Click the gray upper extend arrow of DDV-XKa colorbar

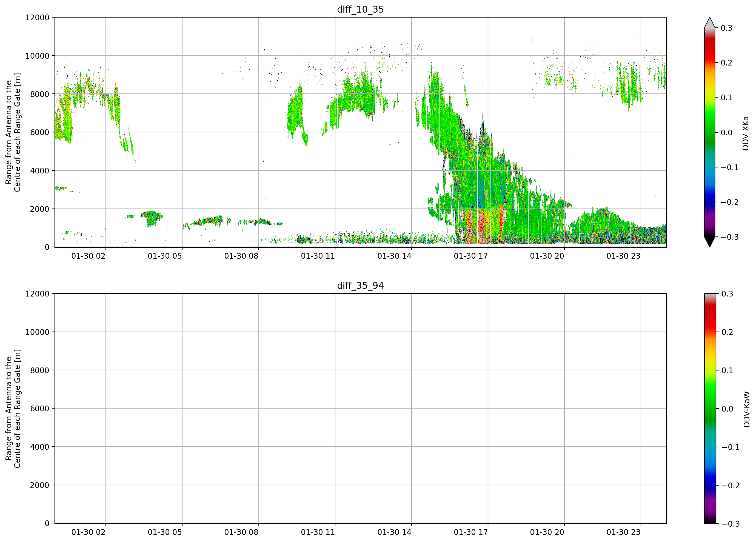tap(710, 23)
